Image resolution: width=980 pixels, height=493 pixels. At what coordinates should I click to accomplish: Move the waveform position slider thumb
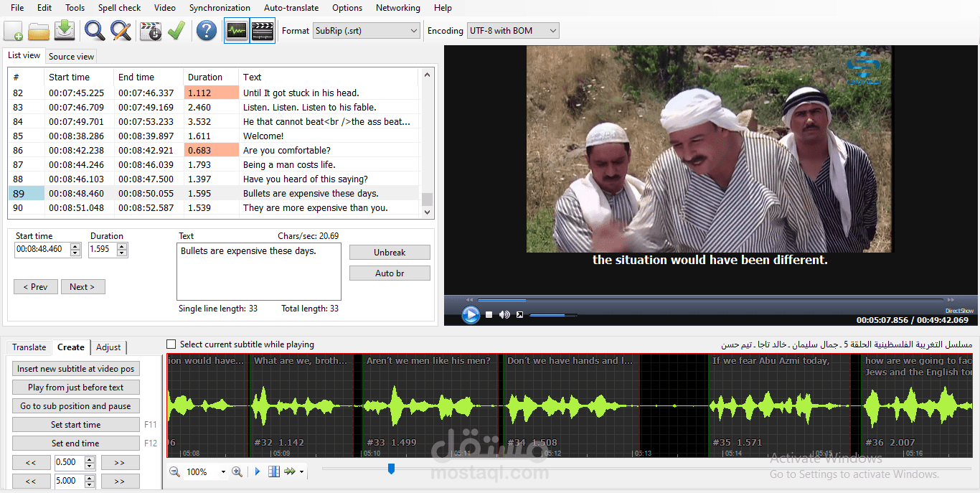click(391, 469)
